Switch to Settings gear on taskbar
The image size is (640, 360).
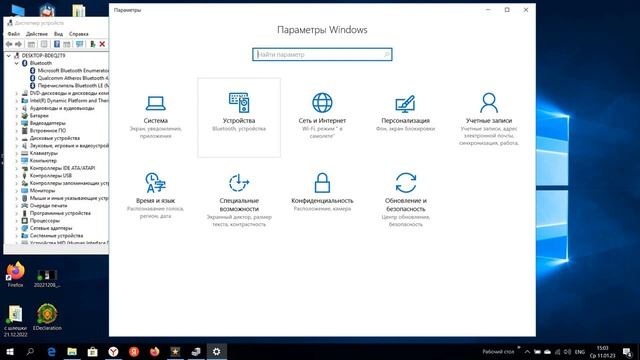point(216,351)
